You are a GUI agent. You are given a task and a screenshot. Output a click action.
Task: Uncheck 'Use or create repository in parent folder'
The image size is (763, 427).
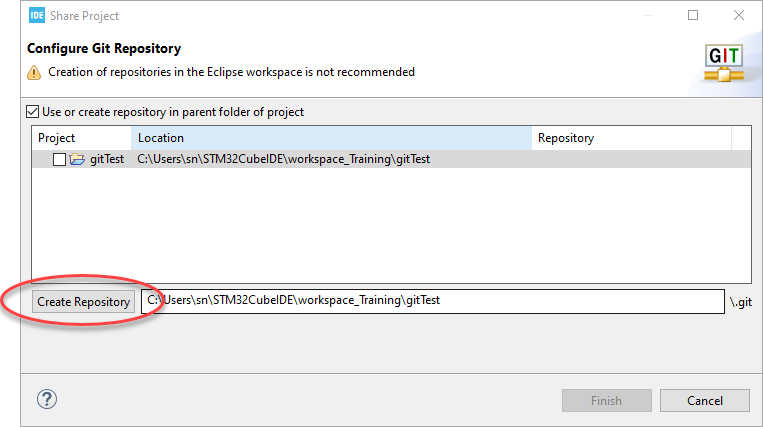coord(33,112)
